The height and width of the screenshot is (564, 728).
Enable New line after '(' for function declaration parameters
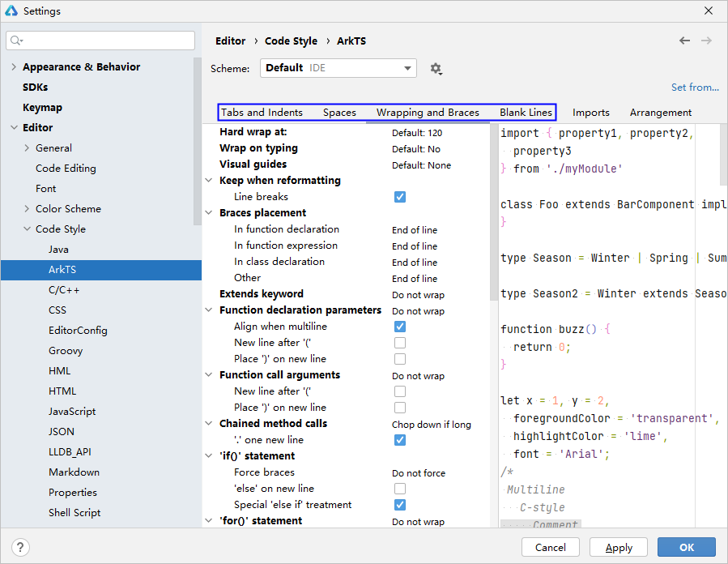400,343
